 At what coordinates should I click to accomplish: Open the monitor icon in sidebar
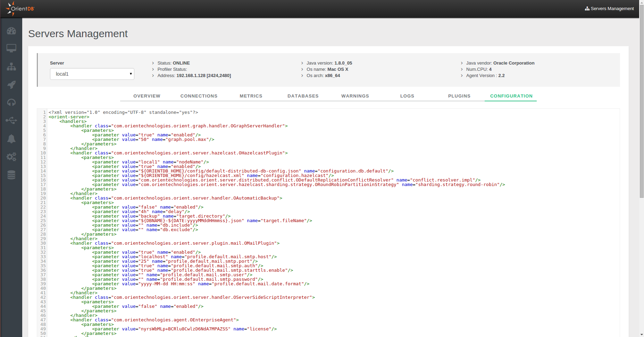pos(11,48)
